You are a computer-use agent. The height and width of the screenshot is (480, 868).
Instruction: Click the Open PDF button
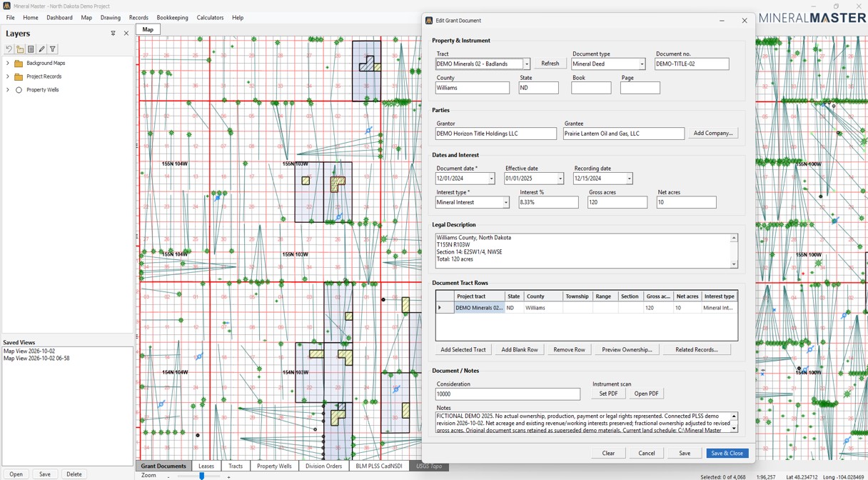[x=646, y=394]
